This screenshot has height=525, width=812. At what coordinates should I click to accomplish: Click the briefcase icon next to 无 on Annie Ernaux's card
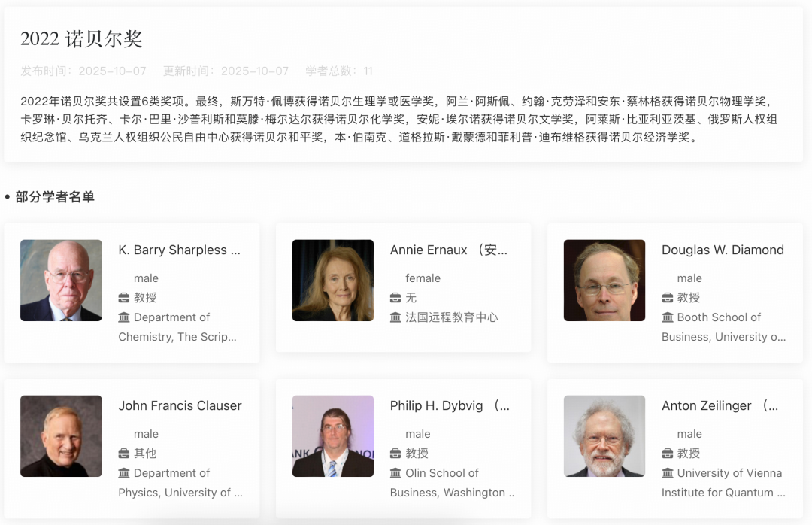[x=395, y=297]
